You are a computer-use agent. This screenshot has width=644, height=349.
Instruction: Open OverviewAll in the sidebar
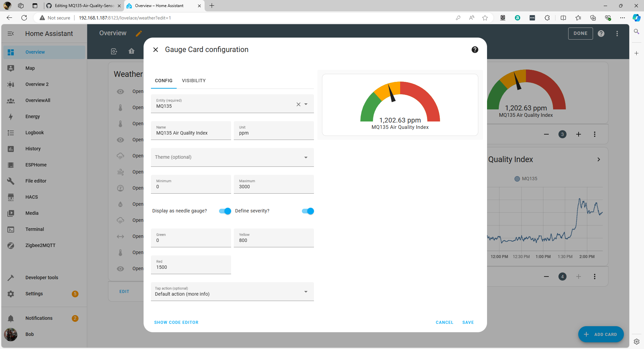[x=44, y=101]
